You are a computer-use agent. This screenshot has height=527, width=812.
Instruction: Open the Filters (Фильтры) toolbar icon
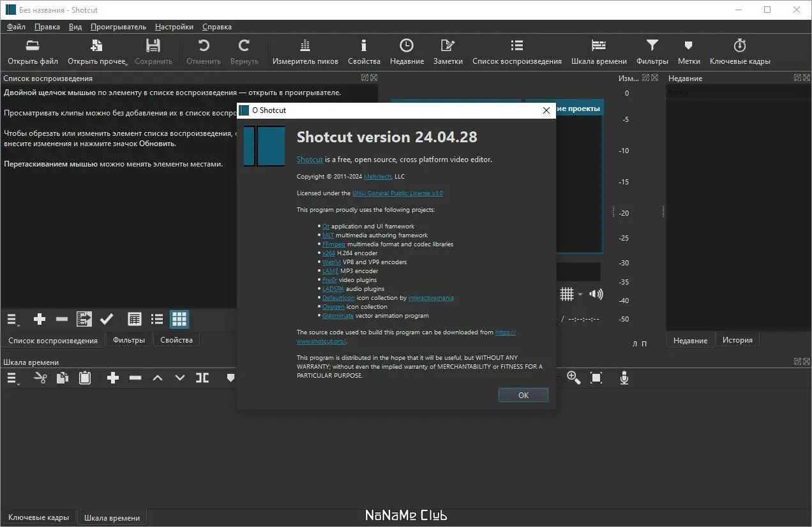coord(652,45)
